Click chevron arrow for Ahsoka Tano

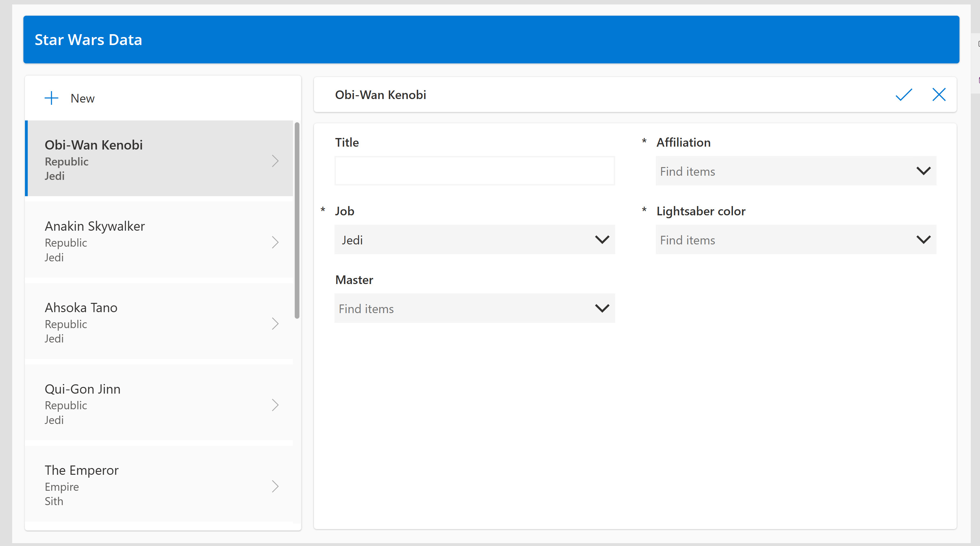tap(275, 324)
